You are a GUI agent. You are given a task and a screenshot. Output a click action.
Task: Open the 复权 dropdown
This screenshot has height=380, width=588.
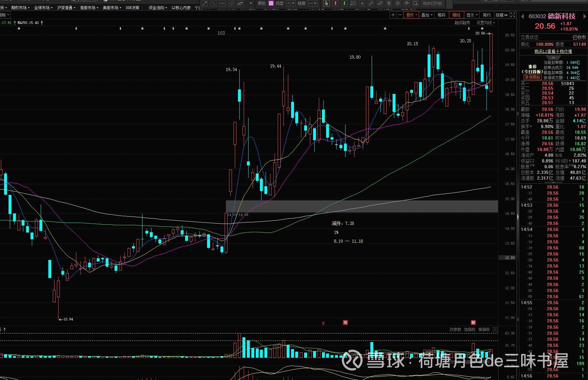(x=411, y=15)
